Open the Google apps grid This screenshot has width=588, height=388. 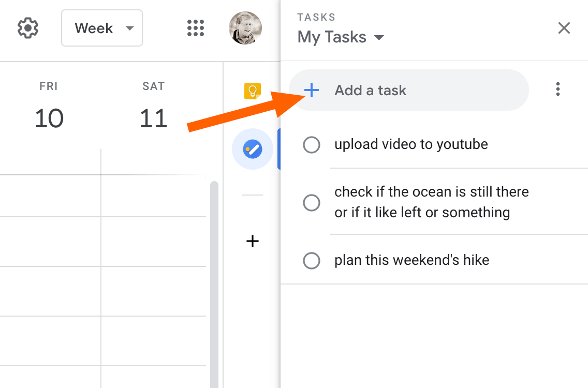196,28
